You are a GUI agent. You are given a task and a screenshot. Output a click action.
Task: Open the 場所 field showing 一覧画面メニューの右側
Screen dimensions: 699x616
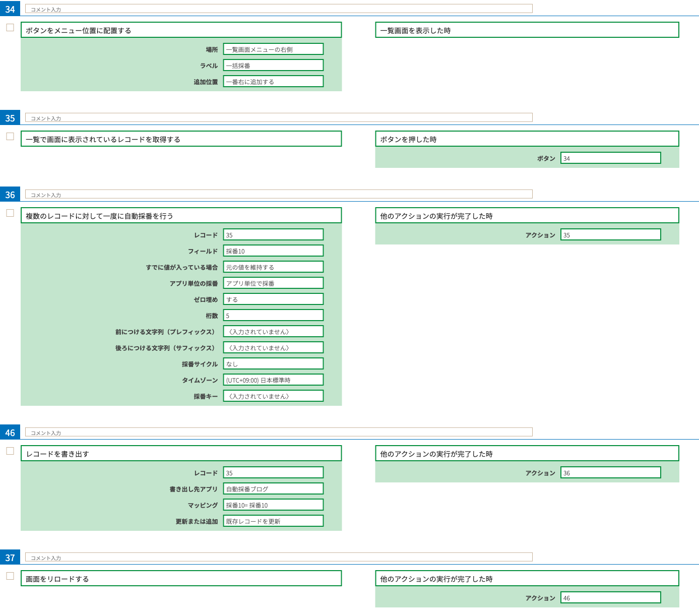[273, 49]
